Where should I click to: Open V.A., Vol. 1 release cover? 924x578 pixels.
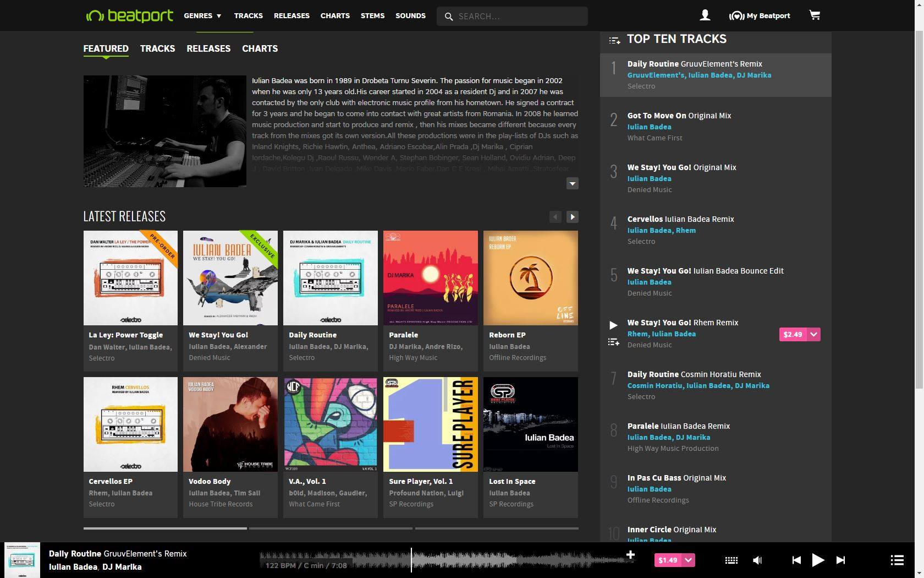331,424
